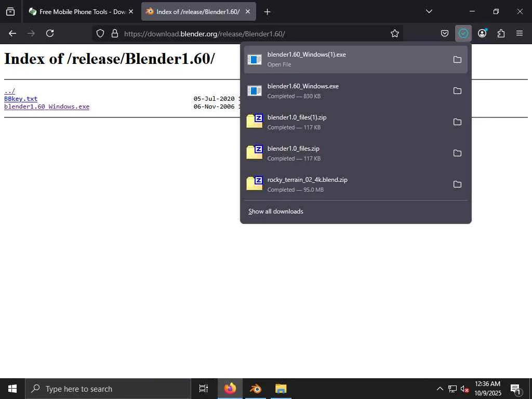This screenshot has height=399, width=532.
Task: Show hidden system tray icons
Action: (x=440, y=389)
